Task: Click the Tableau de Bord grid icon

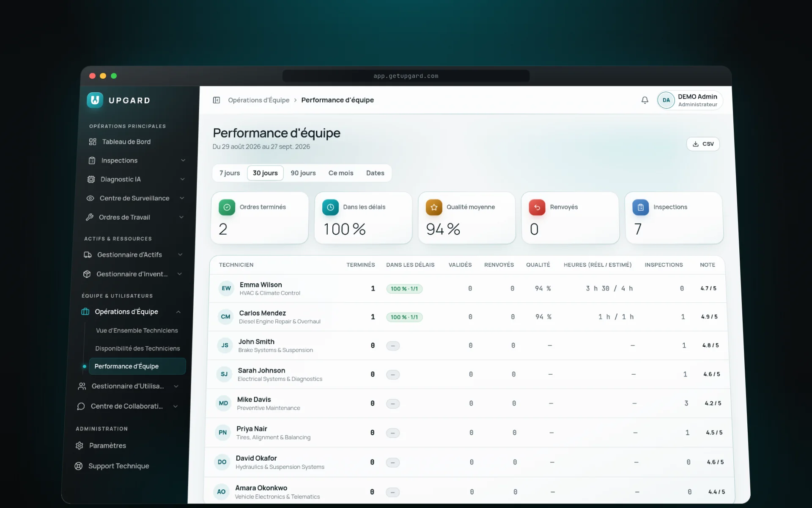Action: point(93,142)
